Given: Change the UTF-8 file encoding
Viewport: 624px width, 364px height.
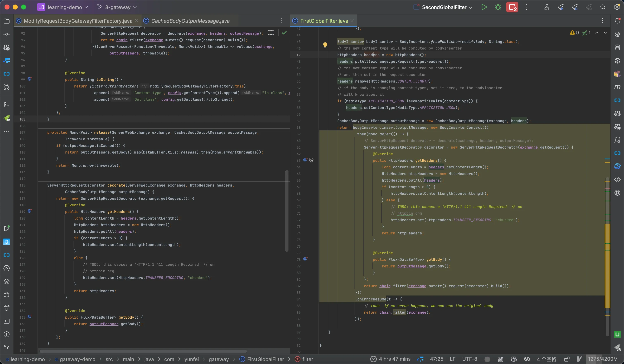Looking at the screenshot, I should (469, 359).
